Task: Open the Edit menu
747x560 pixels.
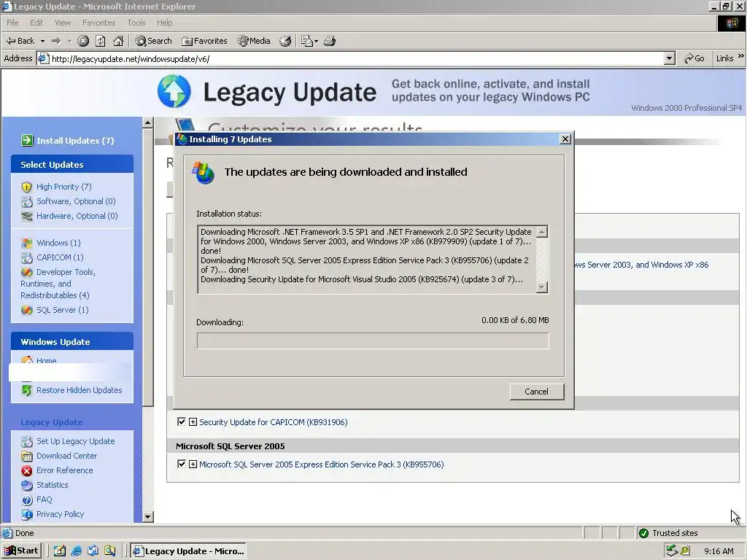Action: [x=36, y=23]
